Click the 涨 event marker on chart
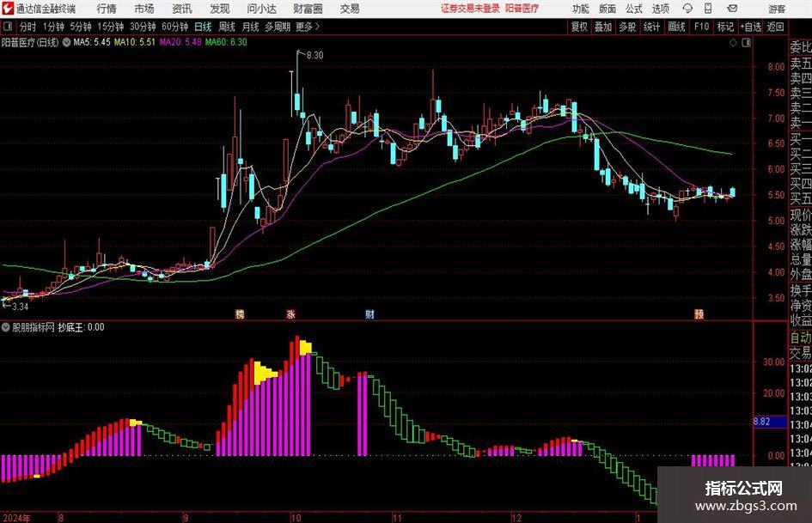812x523 pixels. pyautogui.click(x=291, y=314)
